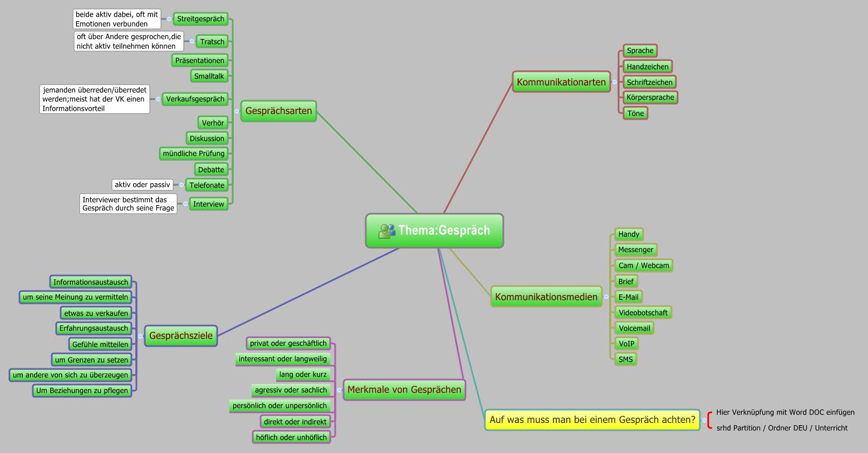The image size is (868, 453).
Task: Click the red curly brace annotation
Action: pos(708,420)
